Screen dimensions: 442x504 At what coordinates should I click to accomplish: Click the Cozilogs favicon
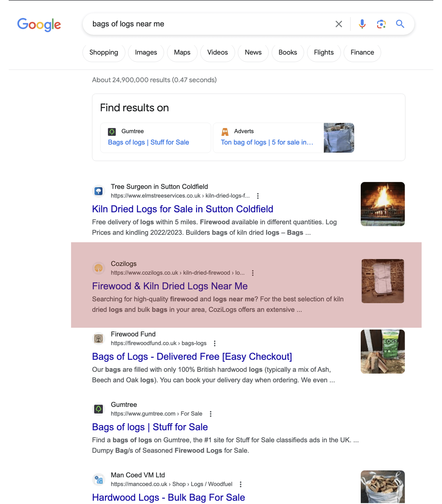tap(98, 268)
